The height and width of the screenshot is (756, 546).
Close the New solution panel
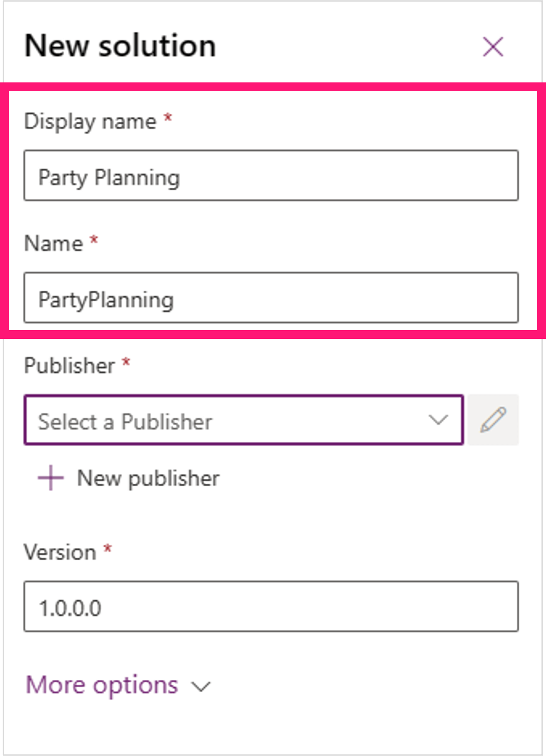coord(493,46)
